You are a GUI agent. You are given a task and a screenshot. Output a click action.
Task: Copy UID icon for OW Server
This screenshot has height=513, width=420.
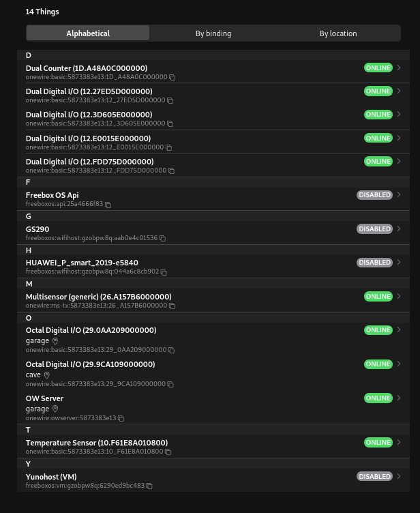121,418
